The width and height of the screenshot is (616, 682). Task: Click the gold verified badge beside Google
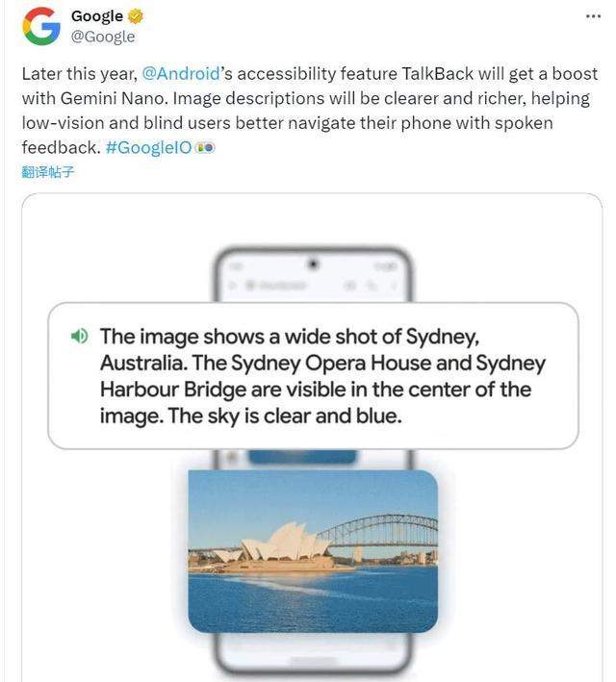coord(136,16)
